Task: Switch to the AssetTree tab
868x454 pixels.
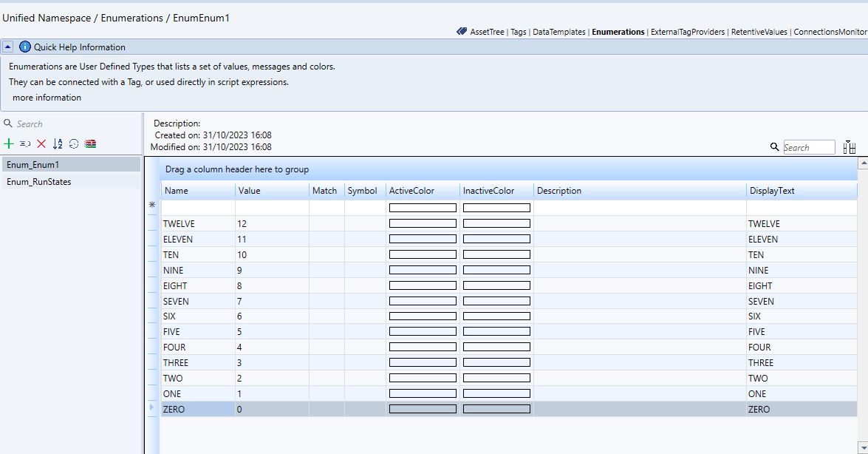Action: click(485, 32)
